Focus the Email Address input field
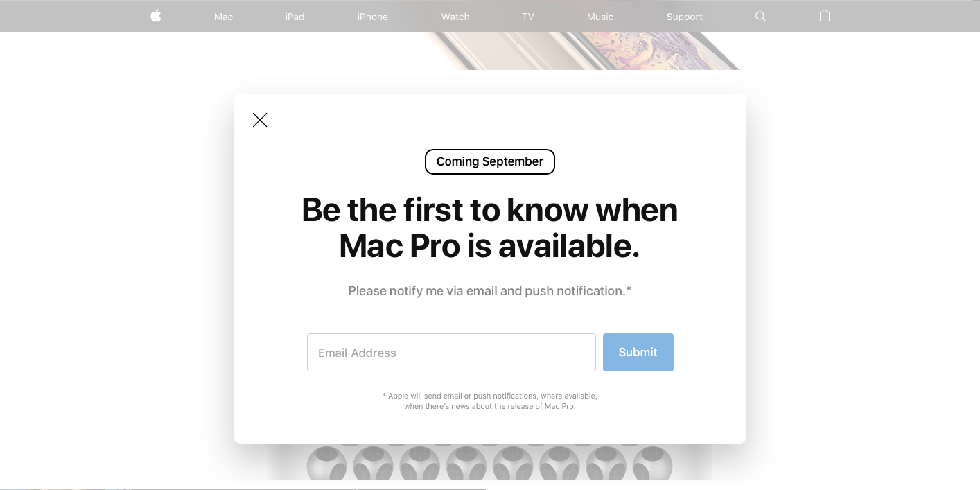980x490 pixels. tap(451, 352)
